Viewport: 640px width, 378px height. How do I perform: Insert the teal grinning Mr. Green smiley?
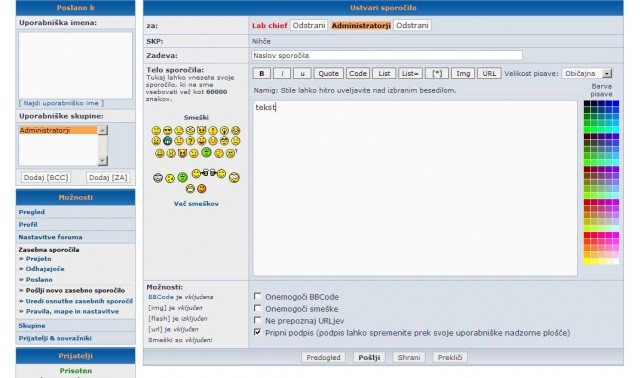pos(167,141)
